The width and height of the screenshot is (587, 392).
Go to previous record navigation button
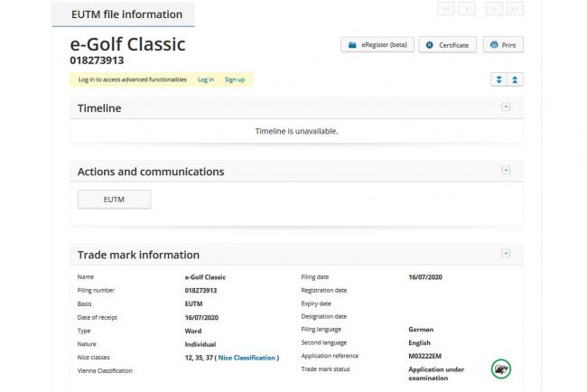click(467, 9)
